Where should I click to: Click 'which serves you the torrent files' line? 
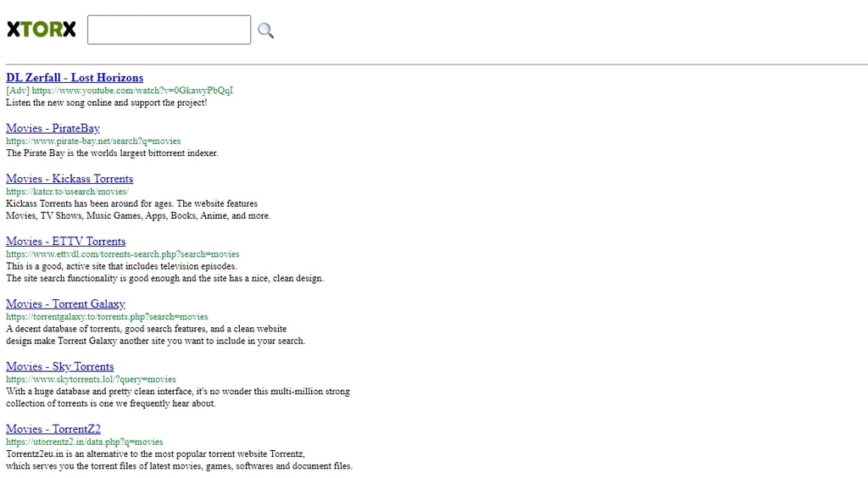coord(180,466)
